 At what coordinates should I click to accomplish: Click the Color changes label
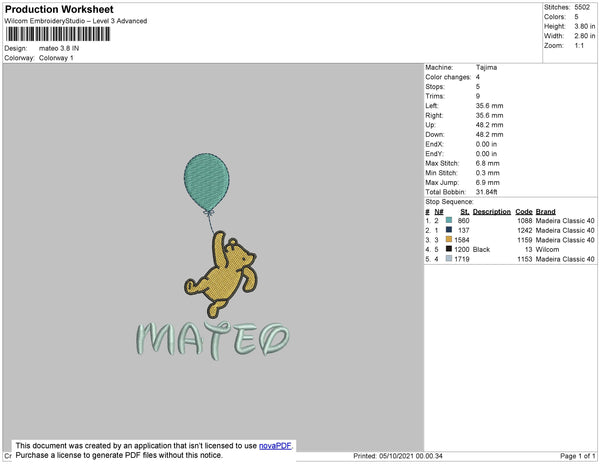point(448,77)
